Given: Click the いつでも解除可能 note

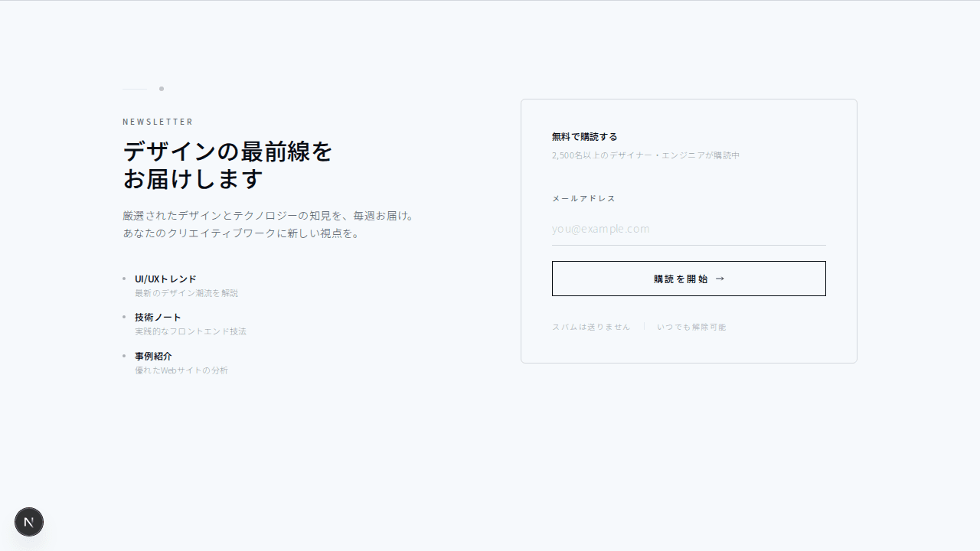Looking at the screenshot, I should pos(691,327).
